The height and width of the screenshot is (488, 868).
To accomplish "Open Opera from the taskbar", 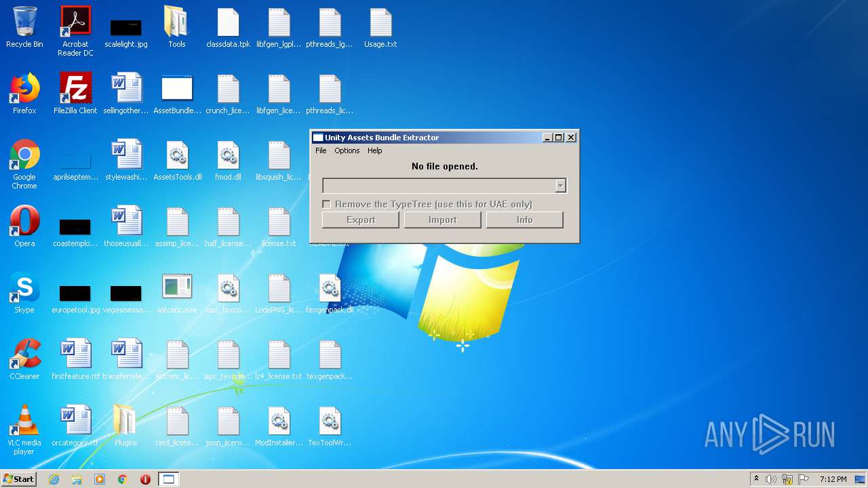I will coord(145,479).
